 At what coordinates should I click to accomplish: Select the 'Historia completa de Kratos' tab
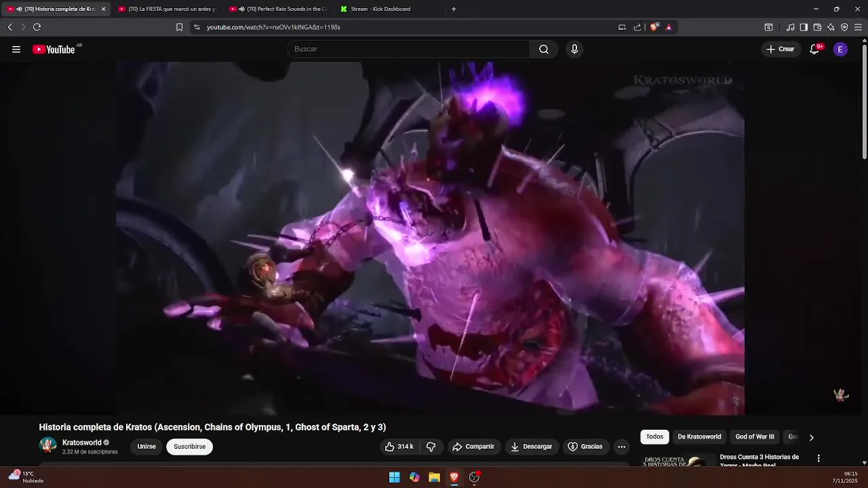56,9
